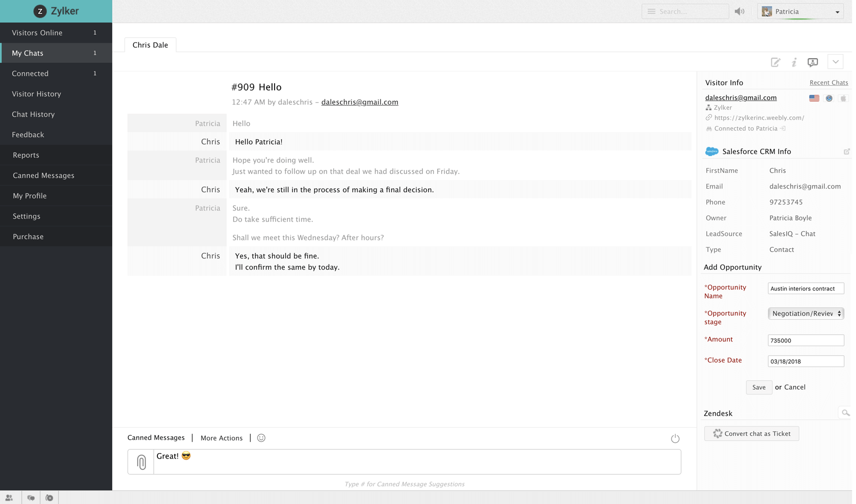
Task: Click the info icon above Visitor Info
Action: [x=794, y=62]
